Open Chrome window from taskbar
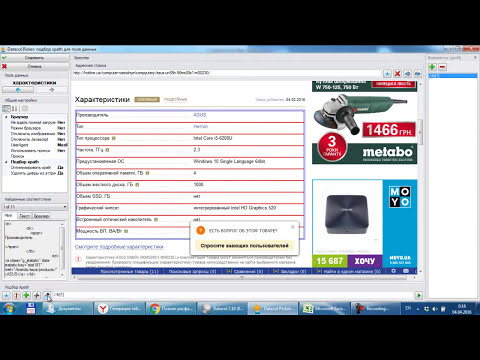Viewport: 480px width, 360px height. coord(171,309)
